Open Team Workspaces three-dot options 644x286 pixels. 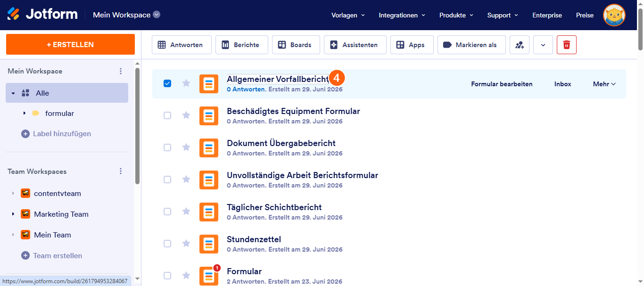point(121,172)
